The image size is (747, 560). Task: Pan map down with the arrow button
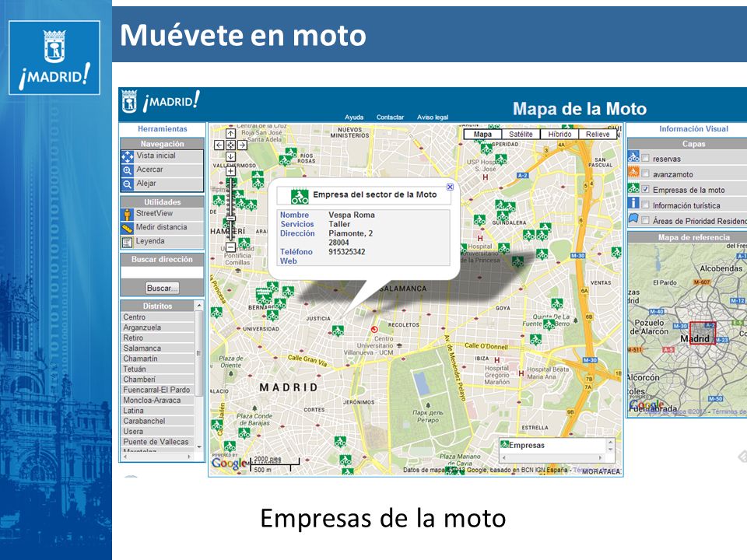click(230, 156)
